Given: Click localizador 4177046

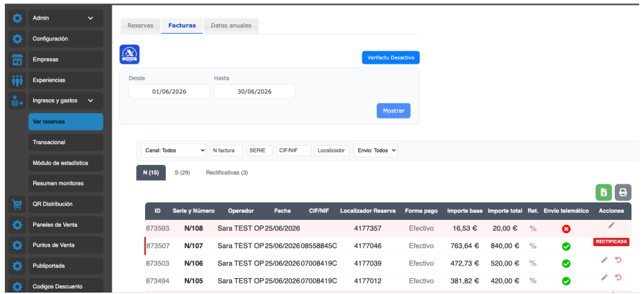Looking at the screenshot, I should [x=368, y=246].
